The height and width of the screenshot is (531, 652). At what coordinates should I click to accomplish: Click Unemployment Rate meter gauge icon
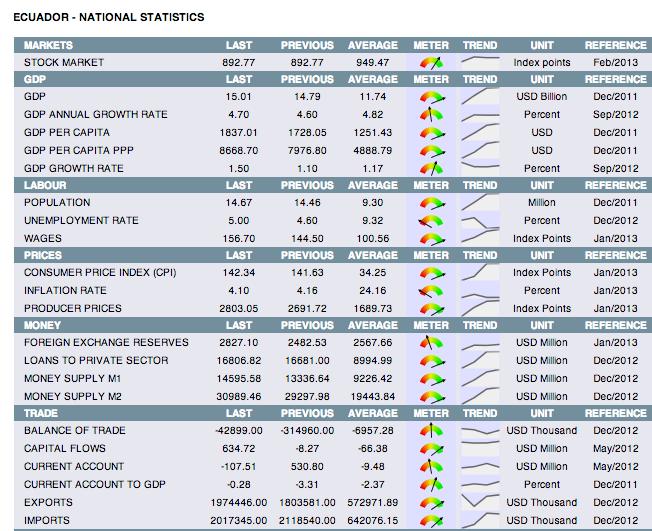coord(431,221)
